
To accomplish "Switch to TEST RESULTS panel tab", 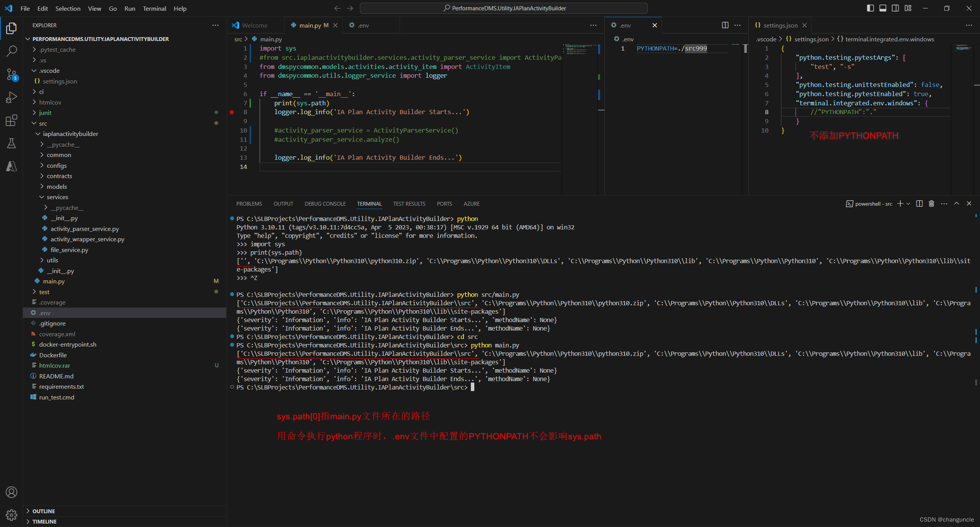I will [x=409, y=204].
